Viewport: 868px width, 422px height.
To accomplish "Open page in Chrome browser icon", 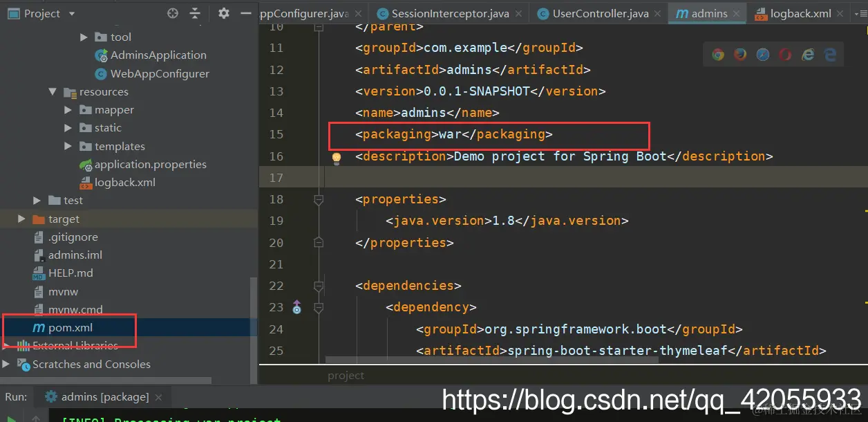I will coord(718,55).
